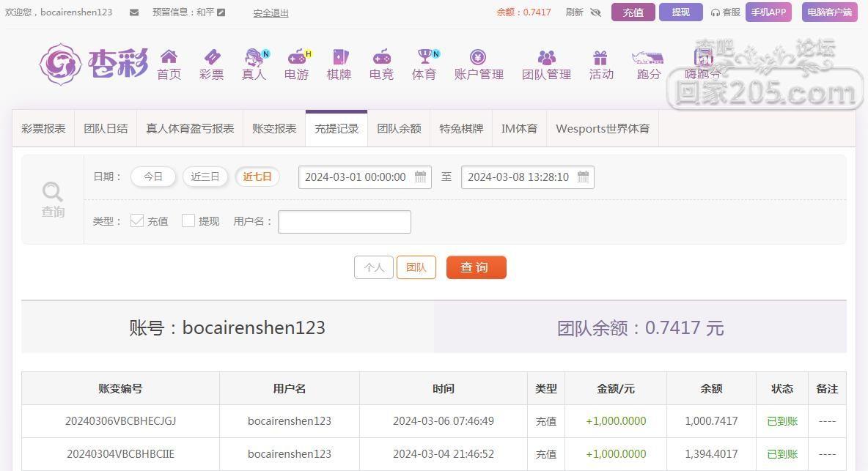Switch to the 账变报表 tab
Viewport: 868px width, 471px height.
point(274,128)
